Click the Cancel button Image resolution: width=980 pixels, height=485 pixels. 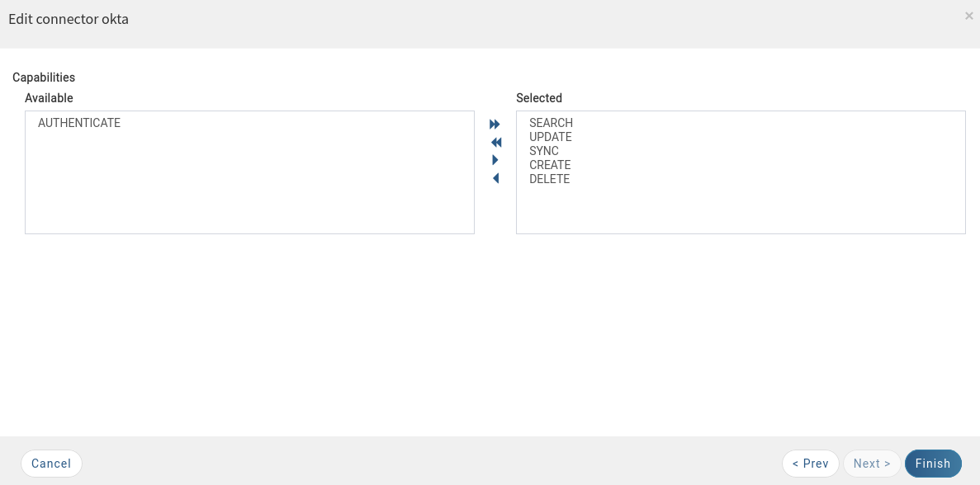tap(51, 464)
